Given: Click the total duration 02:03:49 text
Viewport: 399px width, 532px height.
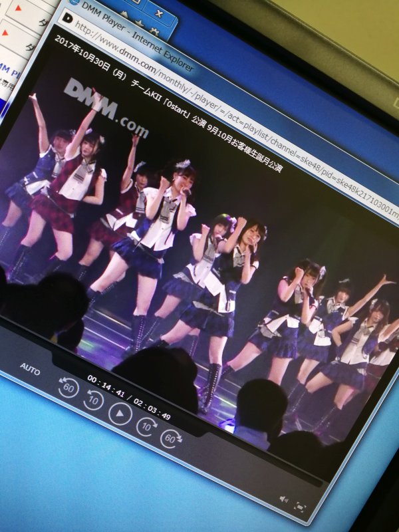Looking at the screenshot, I should point(152,409).
